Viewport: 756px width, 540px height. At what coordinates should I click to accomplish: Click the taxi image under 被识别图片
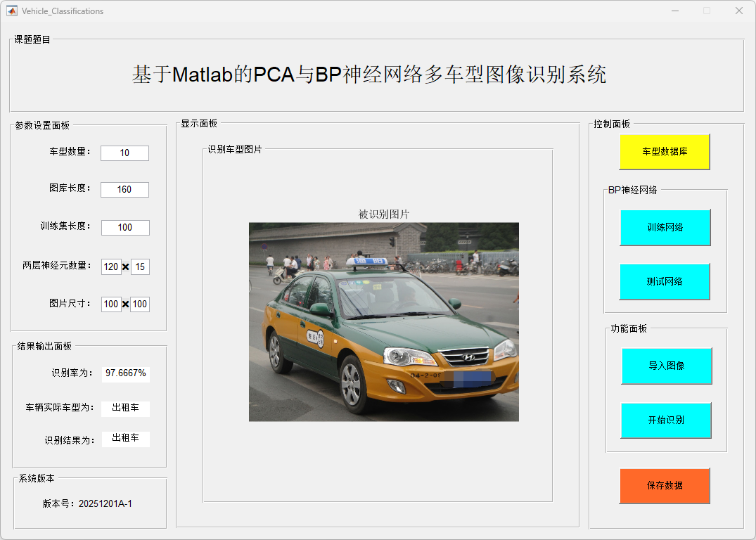click(x=383, y=322)
